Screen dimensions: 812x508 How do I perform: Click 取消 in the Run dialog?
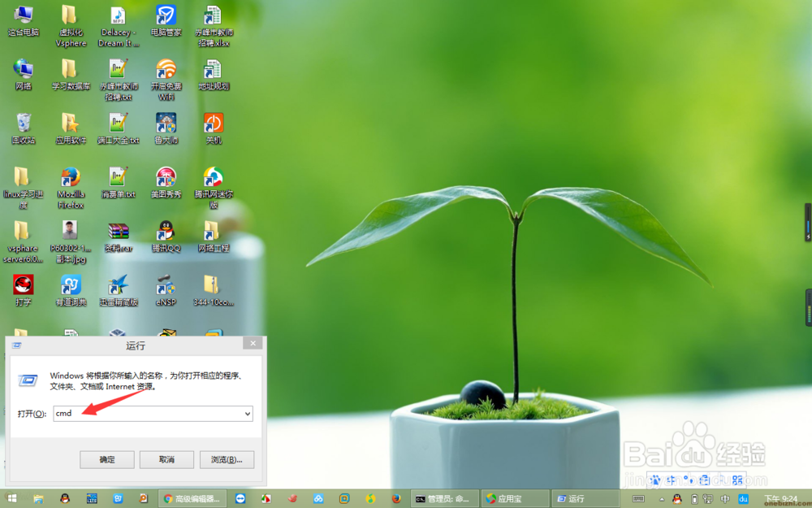coord(166,460)
